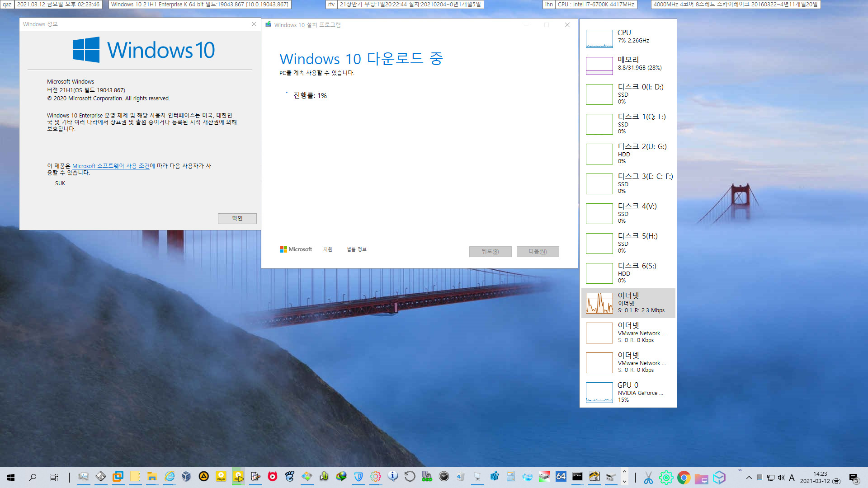The height and width of the screenshot is (488, 868).
Task: Minimize the Windows 10 설치 프로그램 window
Action: click(526, 25)
